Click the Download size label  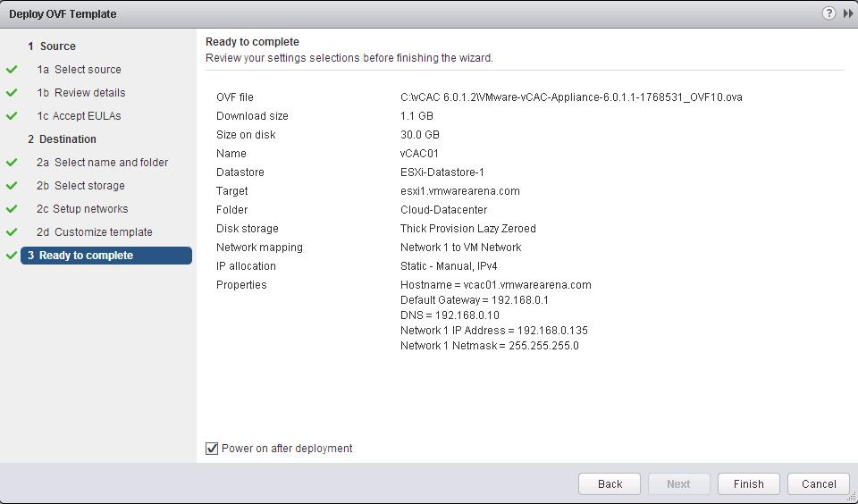pyautogui.click(x=252, y=116)
